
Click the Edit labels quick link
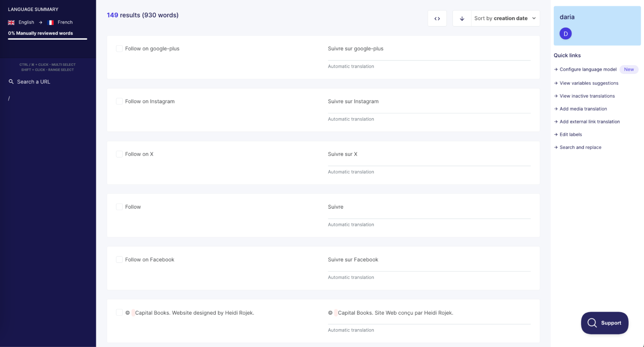pyautogui.click(x=571, y=134)
